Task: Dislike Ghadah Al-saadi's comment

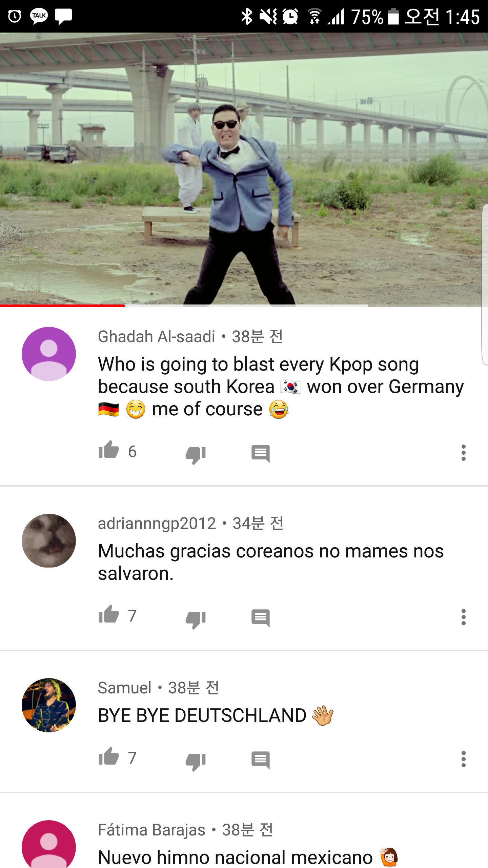Action: [196, 455]
